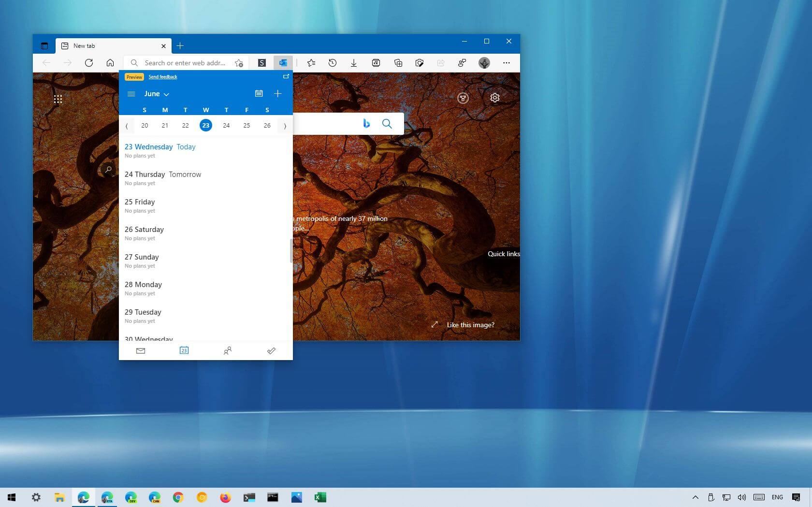Open Edge settings via the ellipsis menu
Viewport: 812px width, 507px height.
[506, 63]
